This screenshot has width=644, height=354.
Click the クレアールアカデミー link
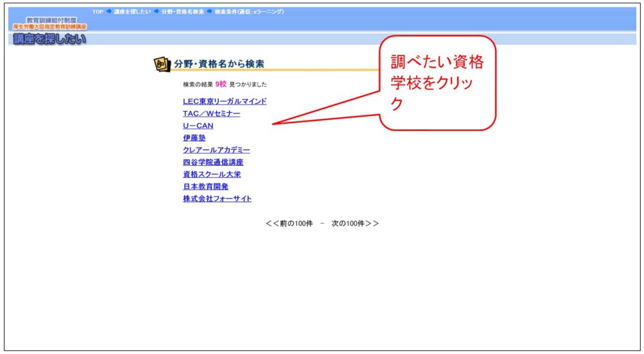pos(216,150)
